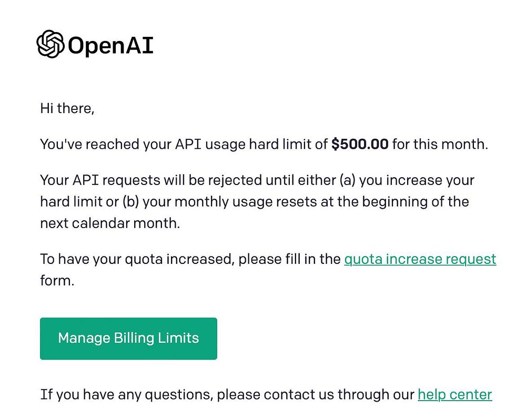Click the bold $500.00 amount

[x=360, y=144]
